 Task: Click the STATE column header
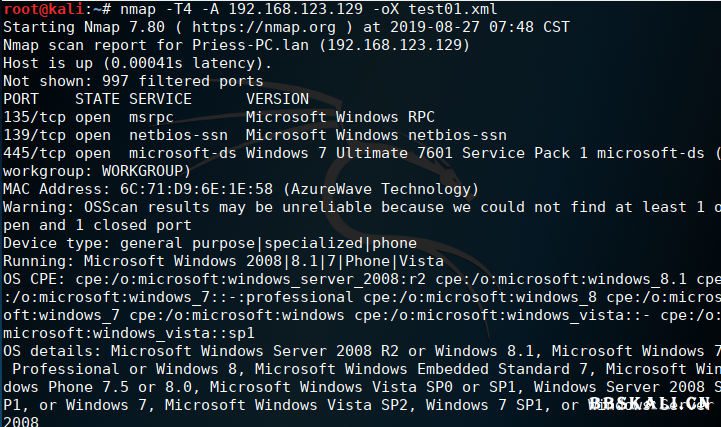[x=97, y=99]
